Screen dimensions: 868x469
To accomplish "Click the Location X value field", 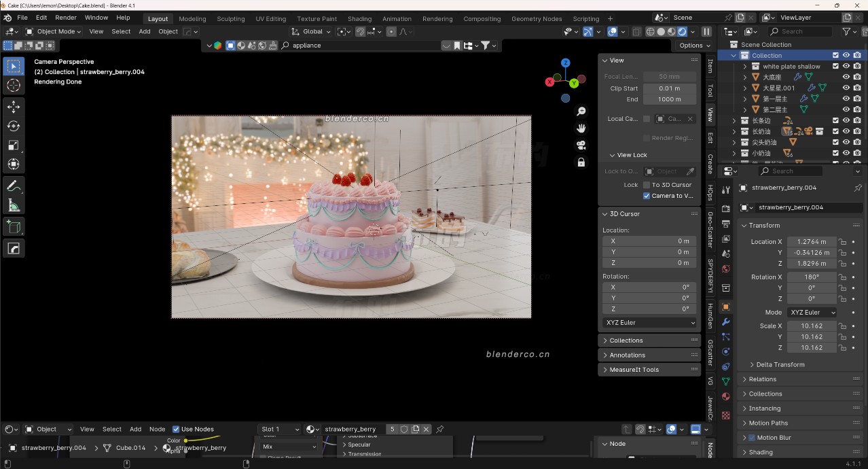I will (x=812, y=242).
